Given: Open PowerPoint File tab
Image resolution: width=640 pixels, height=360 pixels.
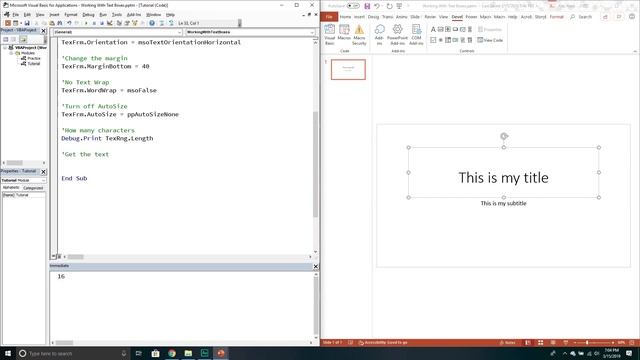Looking at the screenshot, I should click(x=329, y=17).
